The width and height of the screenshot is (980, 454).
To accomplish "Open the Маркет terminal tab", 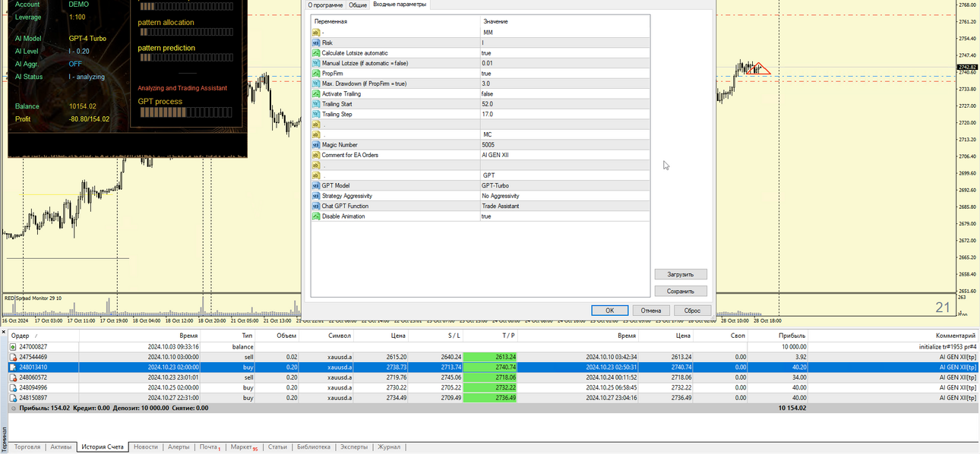I will (x=244, y=447).
